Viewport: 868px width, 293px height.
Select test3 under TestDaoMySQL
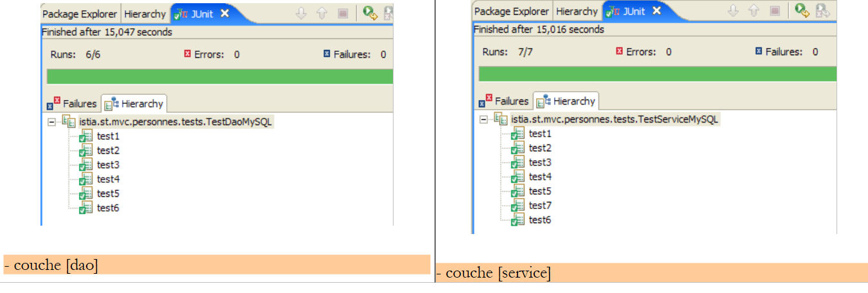click(108, 165)
